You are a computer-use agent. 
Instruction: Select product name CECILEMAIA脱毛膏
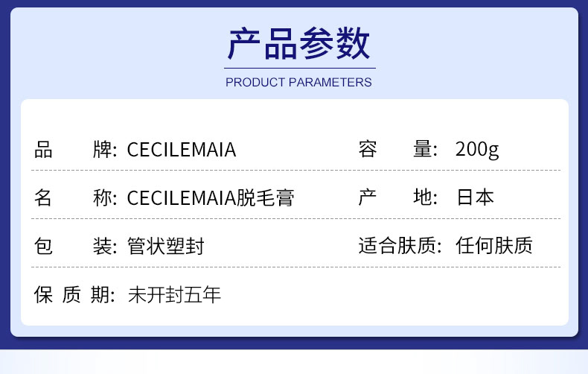pos(211,197)
